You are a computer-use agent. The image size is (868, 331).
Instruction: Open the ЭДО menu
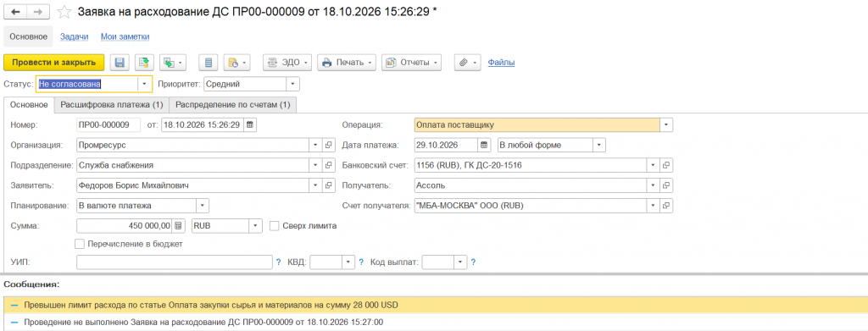coord(287,63)
